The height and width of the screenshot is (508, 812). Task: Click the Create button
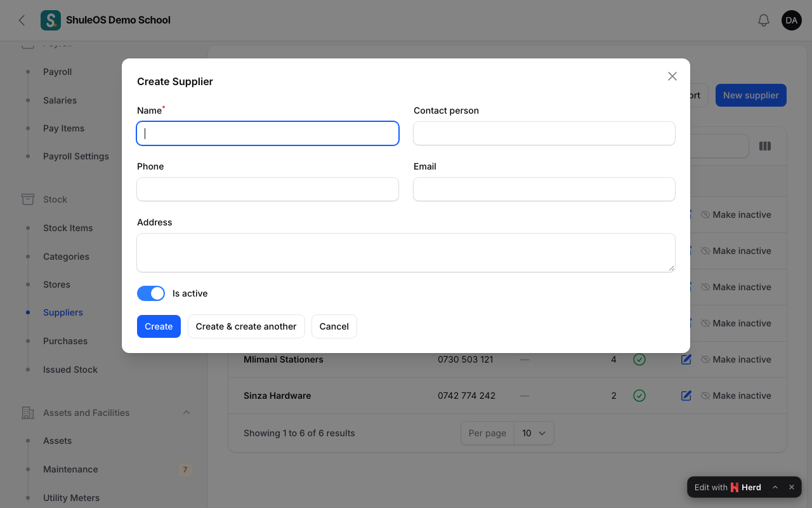[159, 326]
